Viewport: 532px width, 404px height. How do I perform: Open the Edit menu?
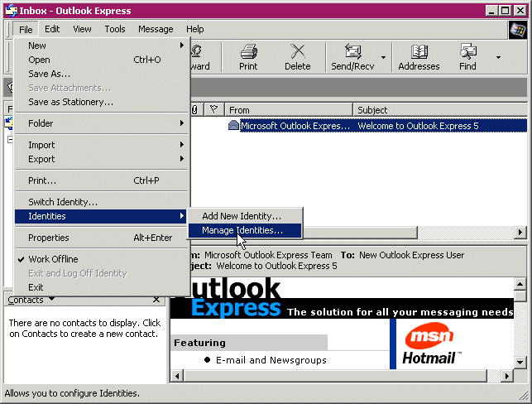[x=52, y=29]
